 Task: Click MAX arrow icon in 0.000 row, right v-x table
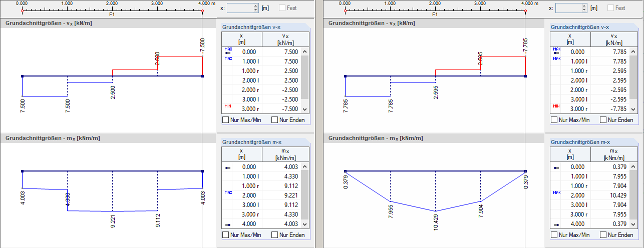coord(557,50)
